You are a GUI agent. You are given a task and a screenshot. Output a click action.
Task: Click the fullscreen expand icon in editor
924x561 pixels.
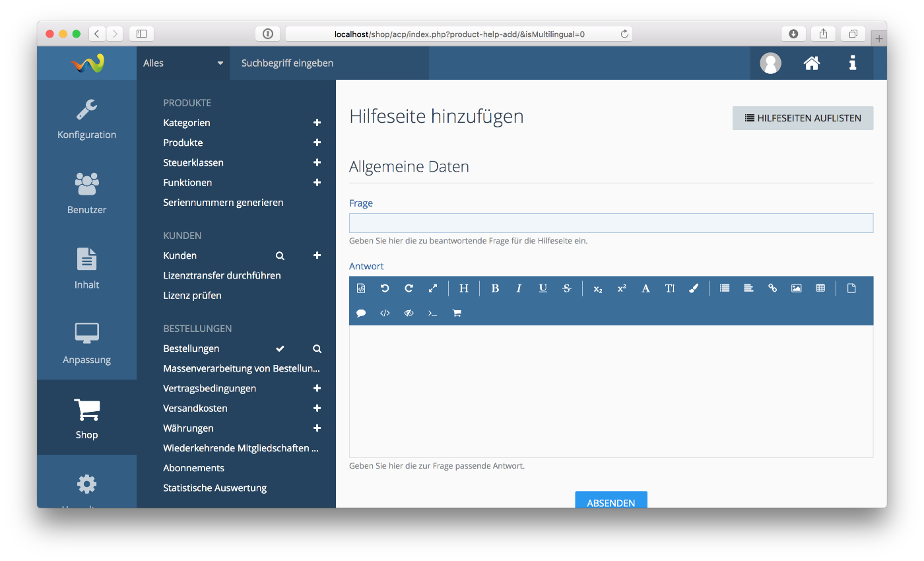click(433, 288)
